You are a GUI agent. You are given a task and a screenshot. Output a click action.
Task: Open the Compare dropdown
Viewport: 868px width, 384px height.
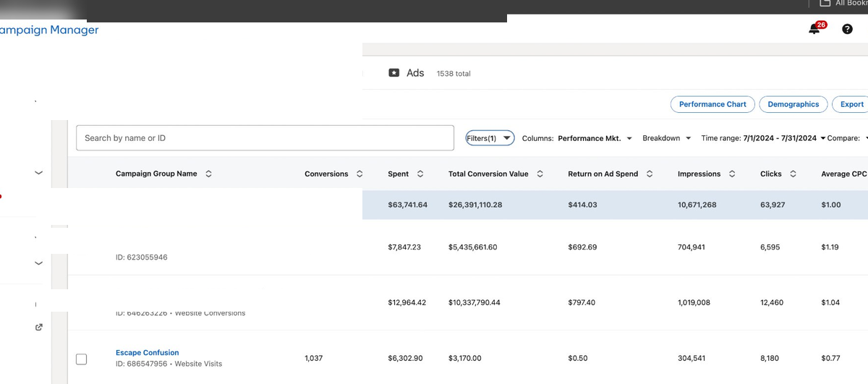[x=848, y=138]
